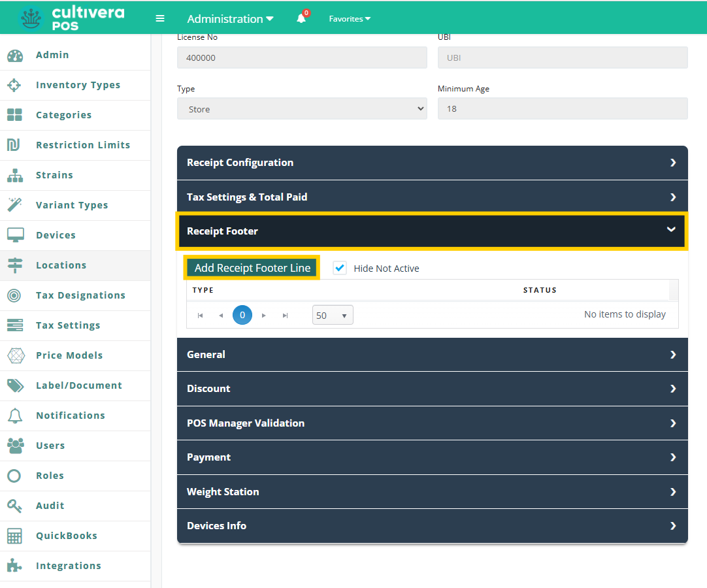Screen dimensions: 707x588
Task: Open Tax Settings in the sidebar
Action: coord(68,325)
